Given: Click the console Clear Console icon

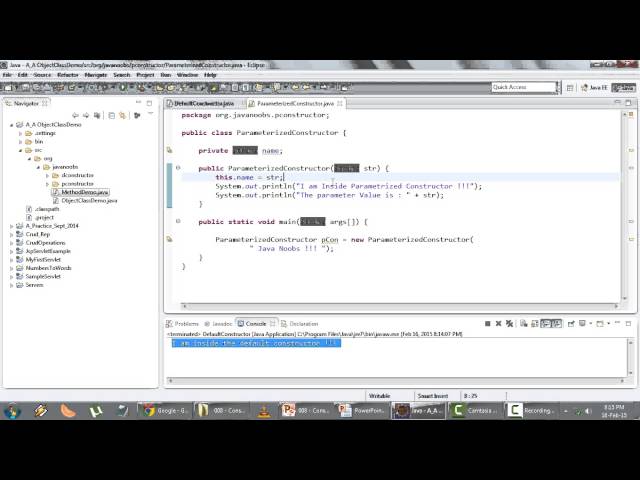Looking at the screenshot, I should 524,324.
